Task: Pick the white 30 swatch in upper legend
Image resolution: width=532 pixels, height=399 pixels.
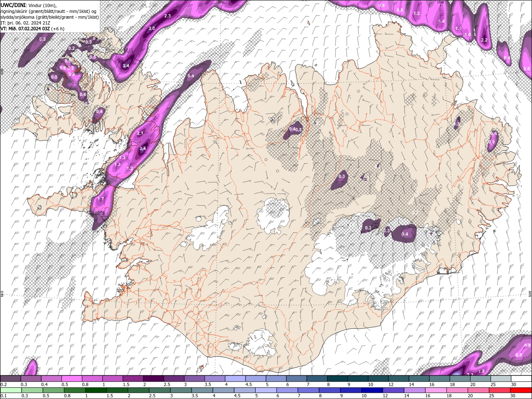Action: coord(521,379)
